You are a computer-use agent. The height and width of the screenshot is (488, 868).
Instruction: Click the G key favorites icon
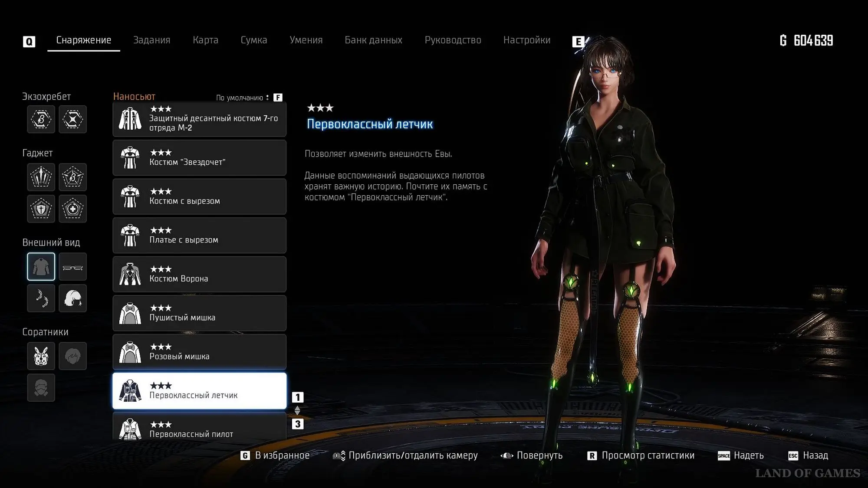[x=245, y=456]
